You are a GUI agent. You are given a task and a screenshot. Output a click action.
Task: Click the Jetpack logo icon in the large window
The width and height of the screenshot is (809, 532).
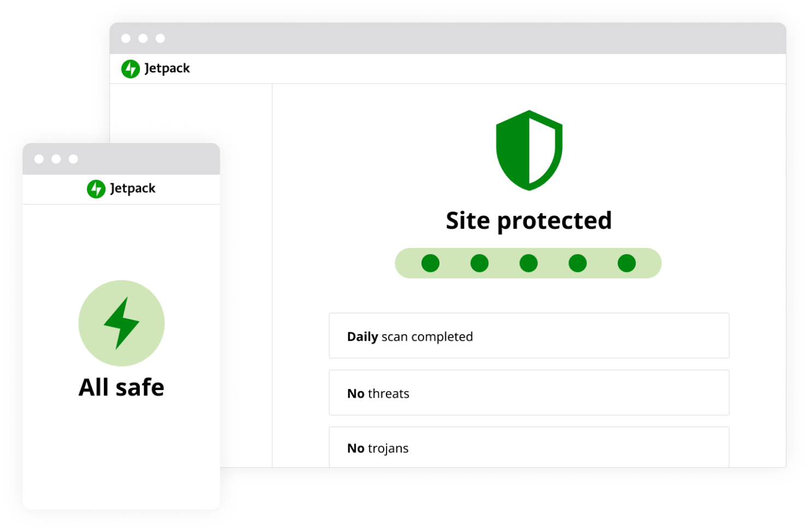click(x=131, y=69)
